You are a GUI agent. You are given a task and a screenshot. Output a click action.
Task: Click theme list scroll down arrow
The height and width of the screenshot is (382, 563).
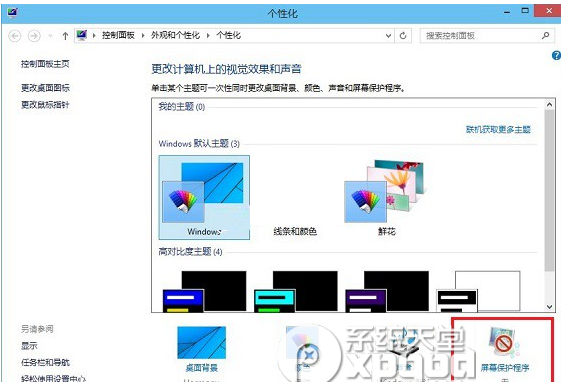(549, 306)
